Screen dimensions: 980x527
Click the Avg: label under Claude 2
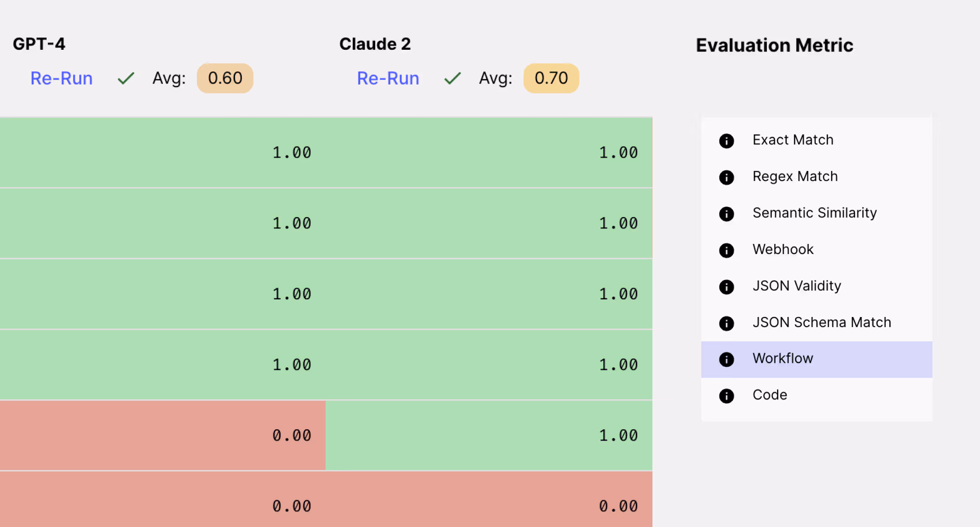click(496, 78)
